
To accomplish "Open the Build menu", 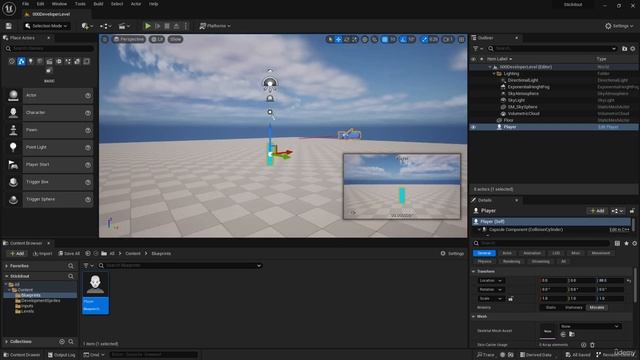I will click(x=98, y=4).
